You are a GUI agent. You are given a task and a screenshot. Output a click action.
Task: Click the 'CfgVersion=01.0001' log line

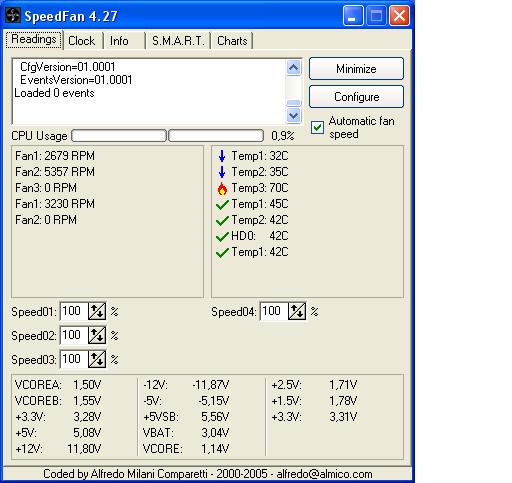tap(68, 67)
